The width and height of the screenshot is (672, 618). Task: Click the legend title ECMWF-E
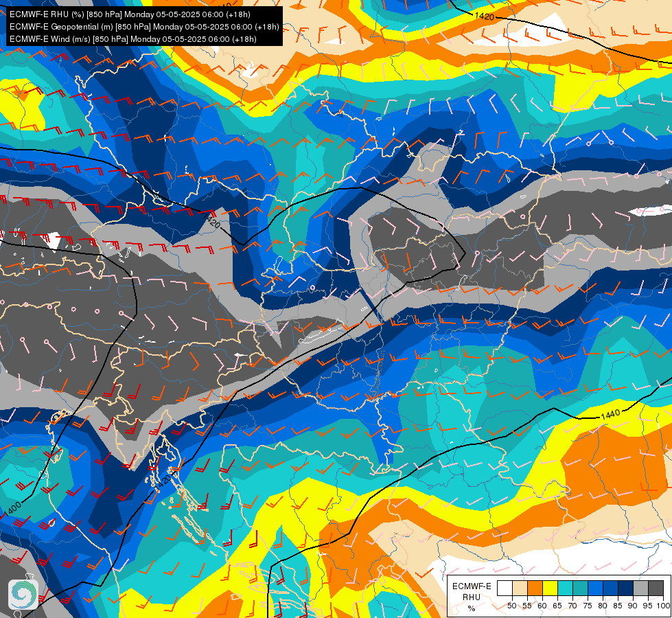pos(472,586)
